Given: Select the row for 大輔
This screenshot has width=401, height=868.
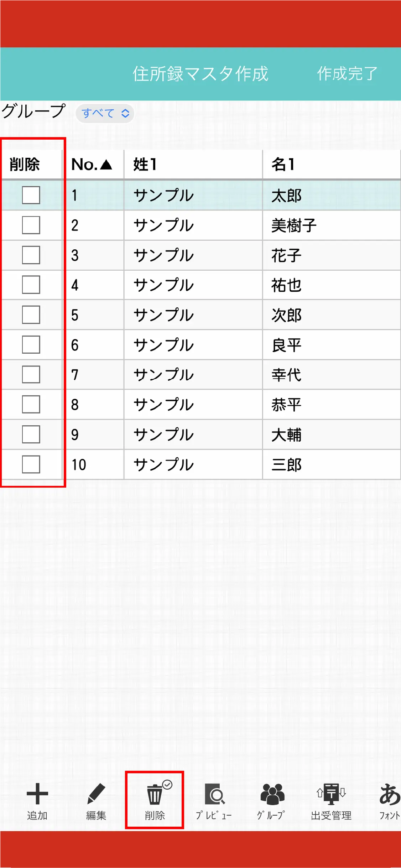Looking at the screenshot, I should click(286, 435).
